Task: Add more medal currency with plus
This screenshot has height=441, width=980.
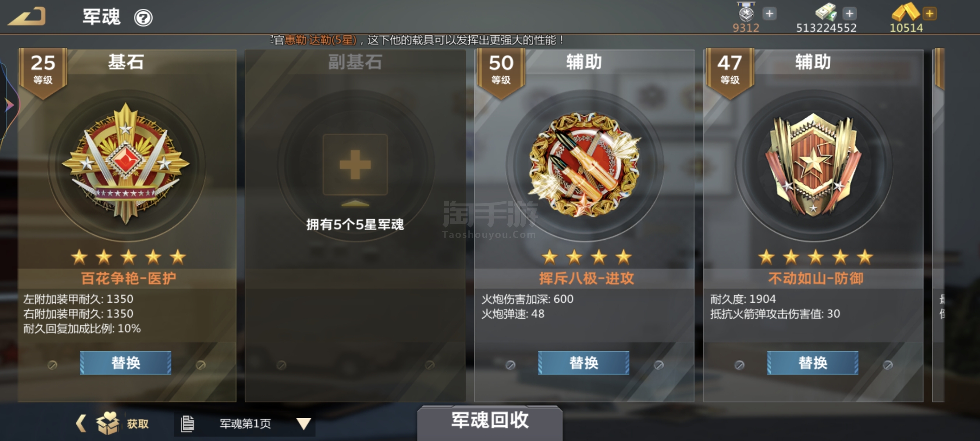Action: [x=769, y=14]
